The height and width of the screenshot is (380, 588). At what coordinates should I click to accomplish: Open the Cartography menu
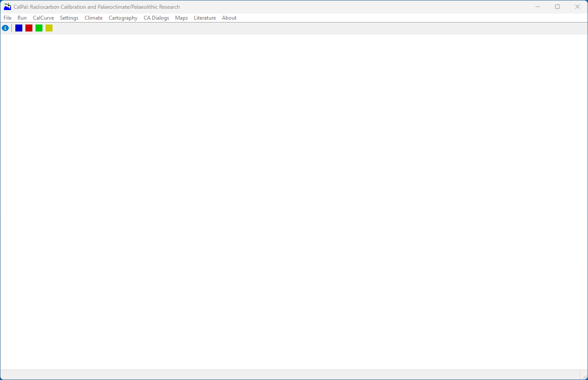123,18
